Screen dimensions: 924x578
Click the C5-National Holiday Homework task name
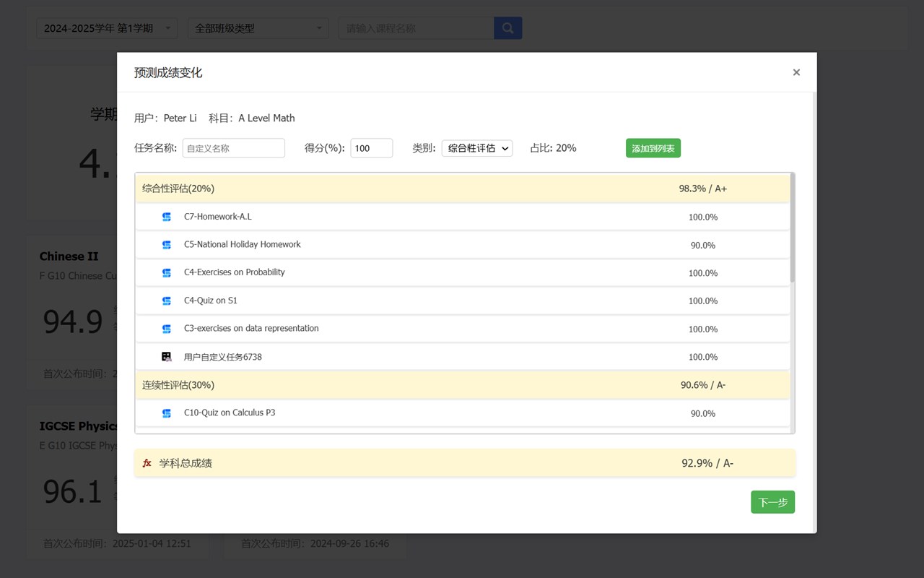tap(243, 245)
